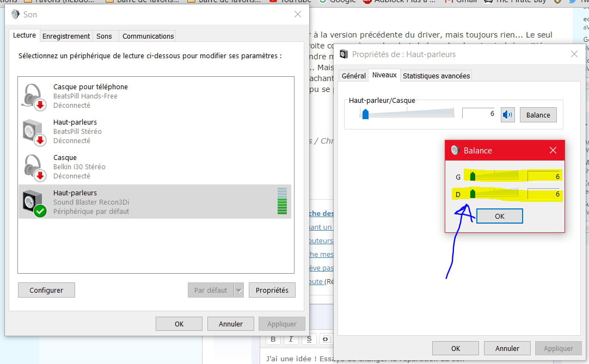This screenshot has height=364, width=589.
Task: Toggle strikethrough formatting in forum editor
Action: pos(309,339)
